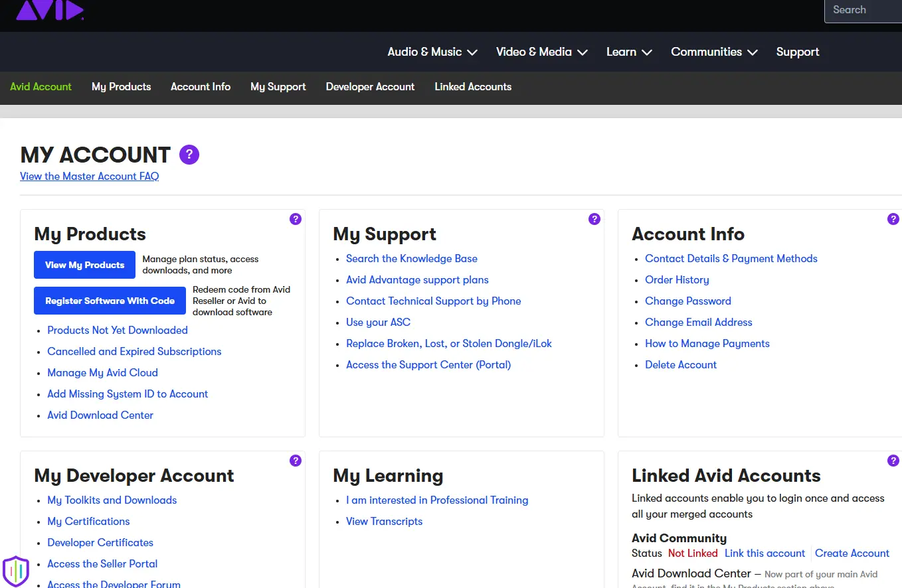This screenshot has height=588, width=902.
Task: Expand the Video & Media dropdown menu
Action: click(x=541, y=52)
